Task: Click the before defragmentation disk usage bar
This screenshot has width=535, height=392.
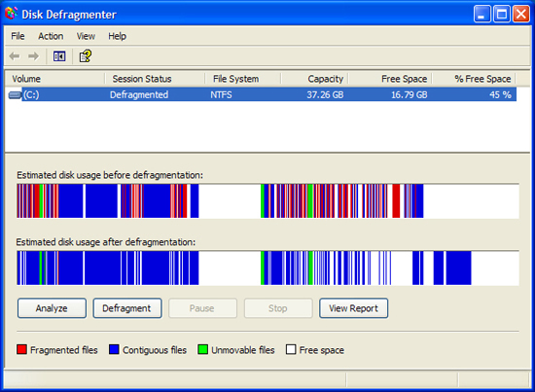Action: pyautogui.click(x=267, y=201)
